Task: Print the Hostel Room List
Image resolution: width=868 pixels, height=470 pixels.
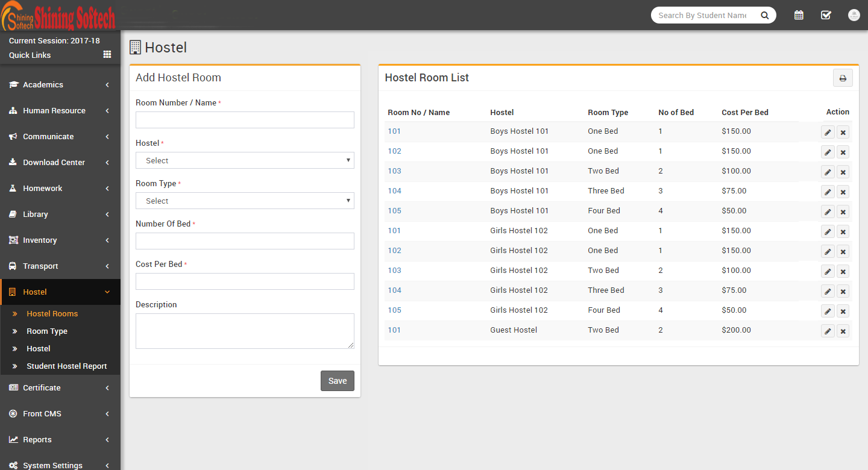Action: coord(843,78)
